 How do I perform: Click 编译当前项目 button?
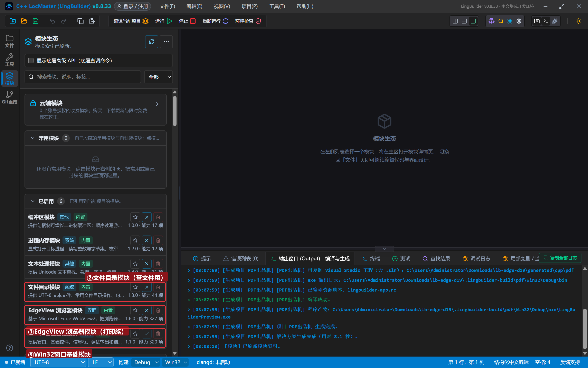(x=131, y=21)
